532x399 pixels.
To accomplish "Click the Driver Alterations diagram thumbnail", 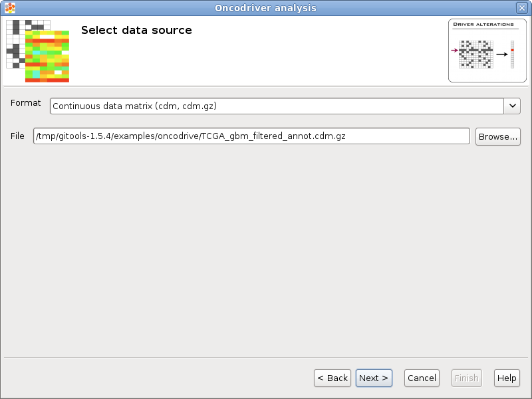I will [x=487, y=51].
